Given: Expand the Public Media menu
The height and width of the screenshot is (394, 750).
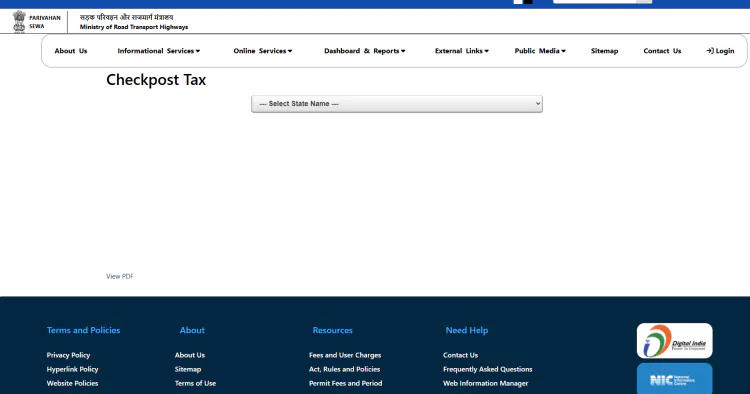Looking at the screenshot, I should pyautogui.click(x=540, y=51).
